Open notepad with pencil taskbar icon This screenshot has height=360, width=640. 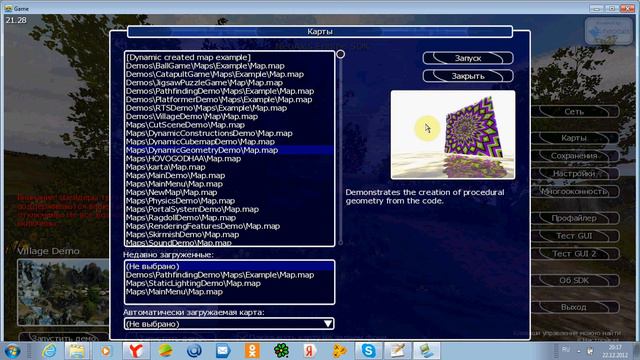[x=398, y=351]
